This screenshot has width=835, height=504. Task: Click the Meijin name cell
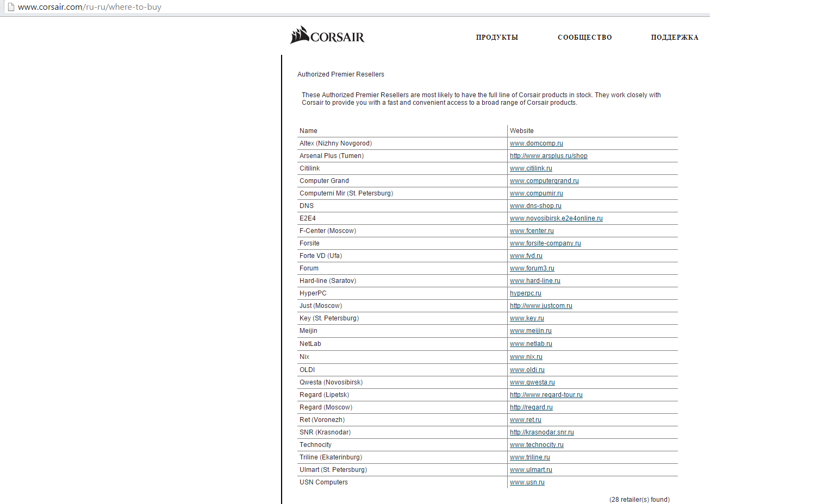(x=402, y=331)
